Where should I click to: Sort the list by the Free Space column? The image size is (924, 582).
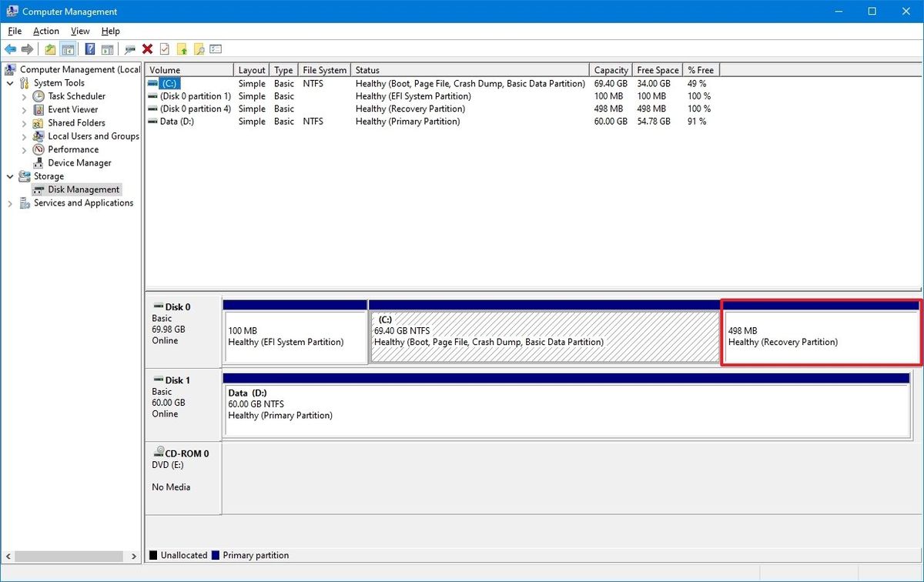657,69
